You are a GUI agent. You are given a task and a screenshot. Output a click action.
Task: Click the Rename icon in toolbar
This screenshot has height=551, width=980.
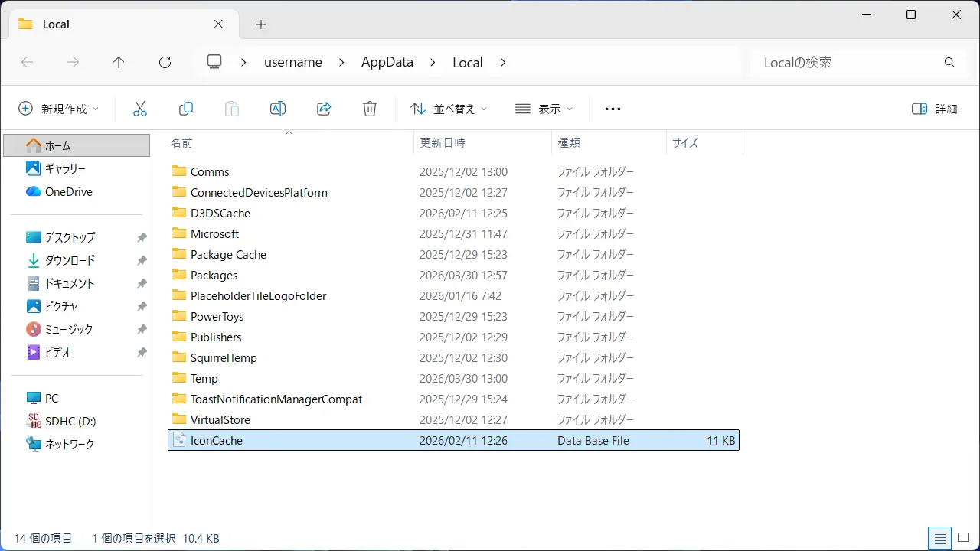pos(278,109)
